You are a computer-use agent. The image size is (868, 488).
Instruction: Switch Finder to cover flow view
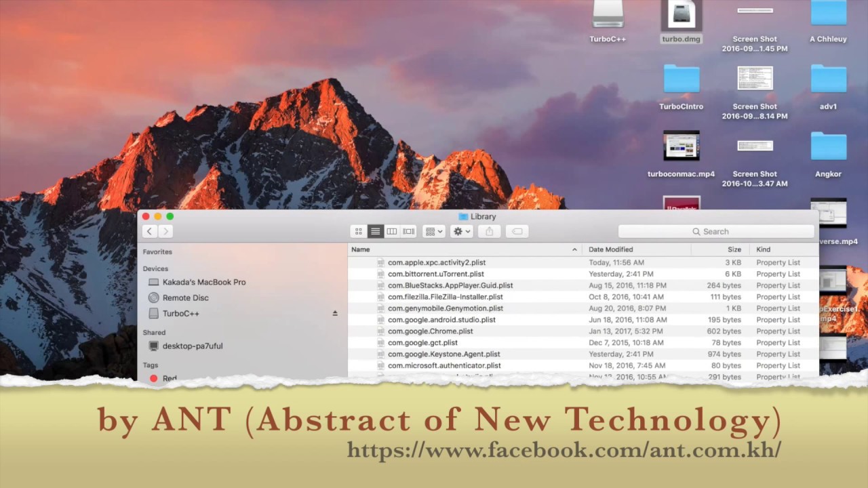[x=408, y=231]
